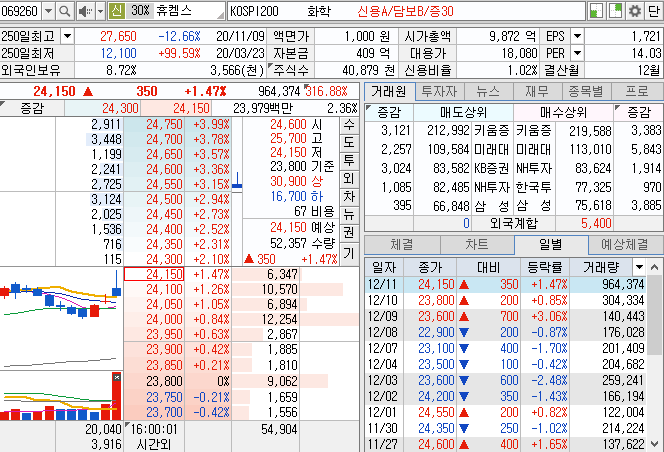Click the 외 side button

349,179
